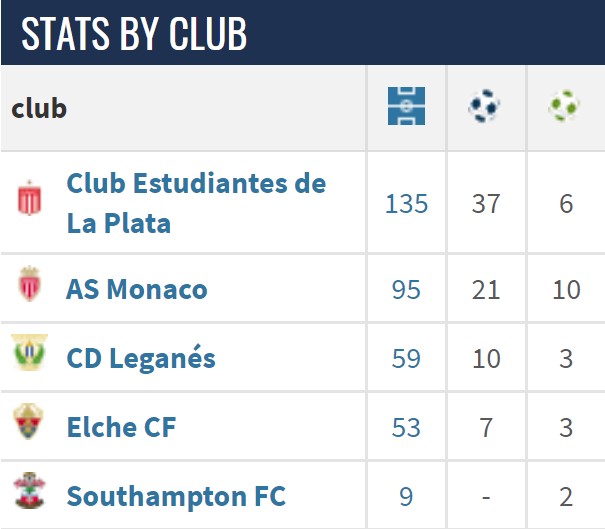Image resolution: width=605 pixels, height=529 pixels.
Task: Click the Elche CF club crest
Action: (x=28, y=421)
